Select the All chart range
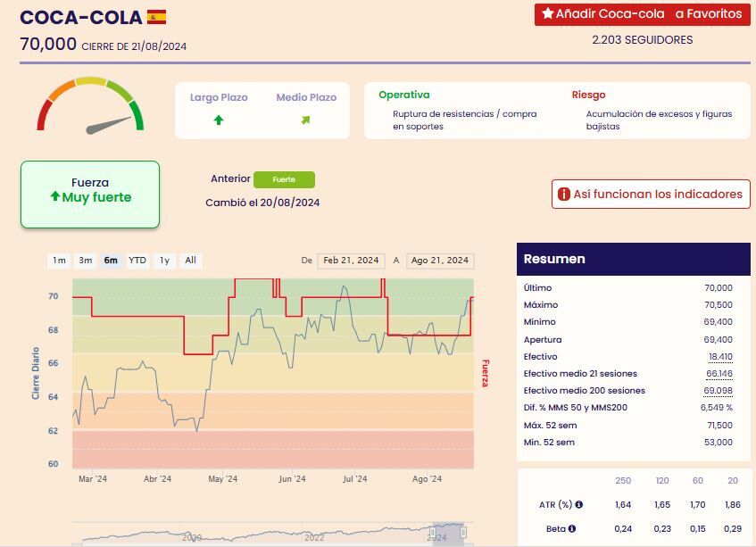 click(190, 261)
